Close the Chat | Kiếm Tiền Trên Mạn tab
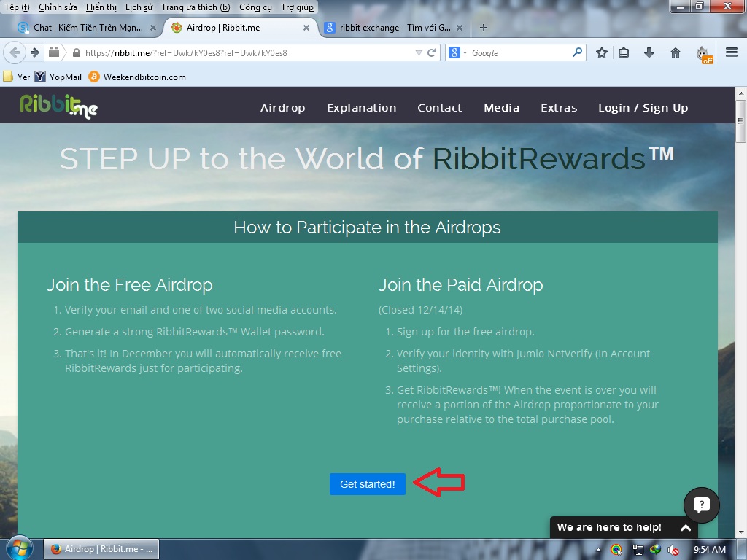This screenshot has height=560, width=747. click(153, 28)
